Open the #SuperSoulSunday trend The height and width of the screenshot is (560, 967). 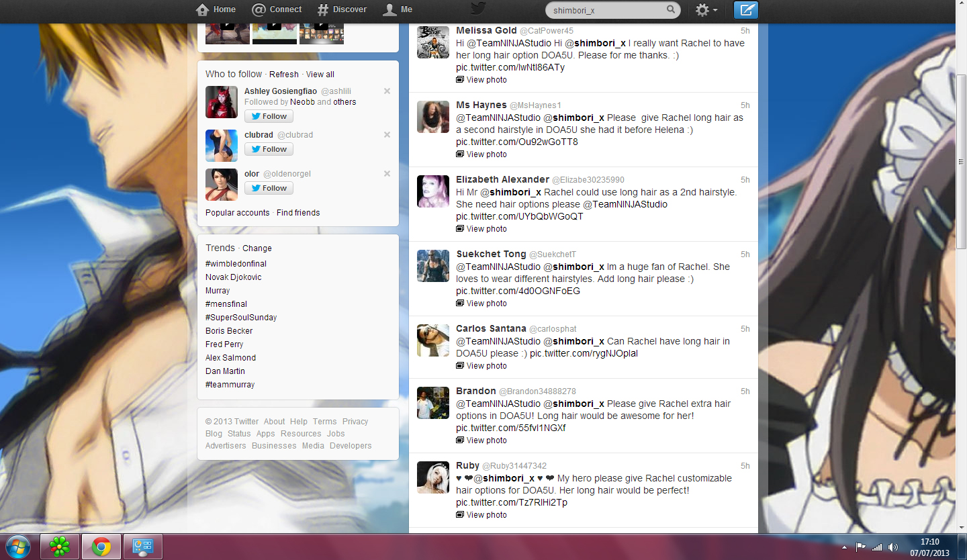coord(241,318)
